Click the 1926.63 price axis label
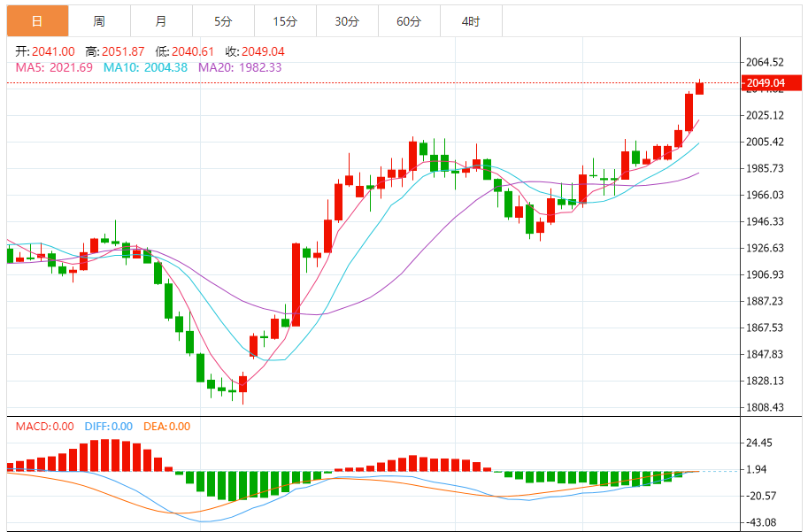 tap(765, 248)
